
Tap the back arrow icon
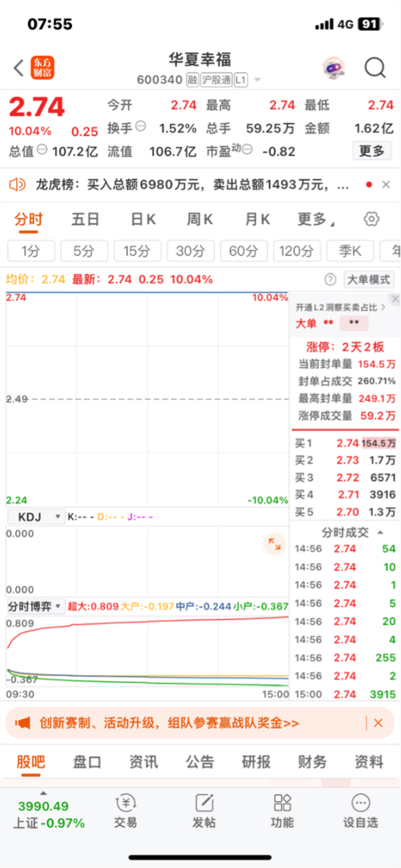19,68
